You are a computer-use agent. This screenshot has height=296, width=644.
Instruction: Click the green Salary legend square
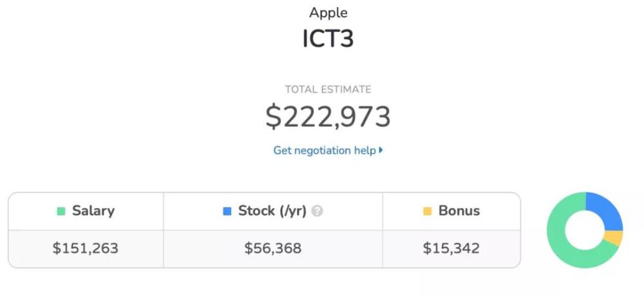(x=61, y=211)
